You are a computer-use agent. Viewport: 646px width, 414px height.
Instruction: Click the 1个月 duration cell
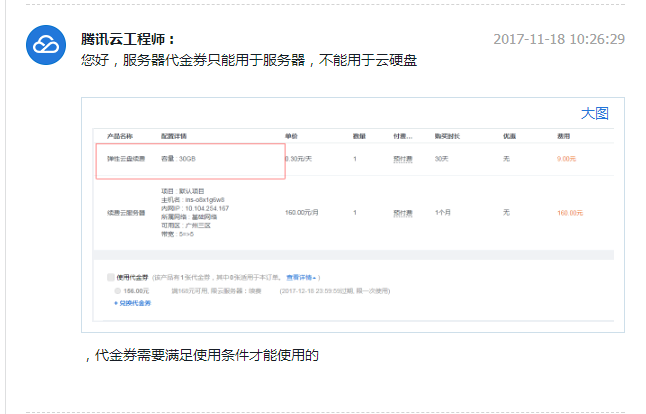point(442,213)
